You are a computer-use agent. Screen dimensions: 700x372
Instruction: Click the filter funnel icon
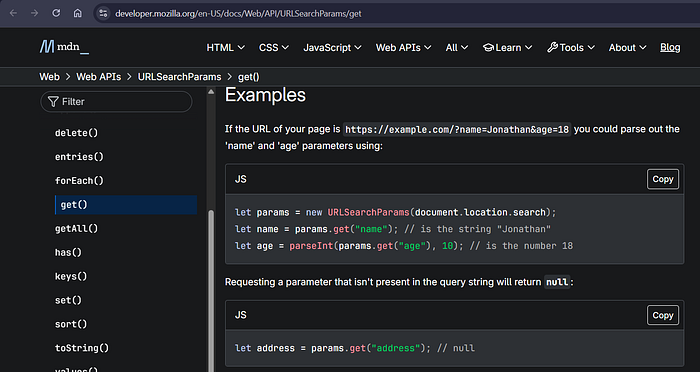[53, 102]
